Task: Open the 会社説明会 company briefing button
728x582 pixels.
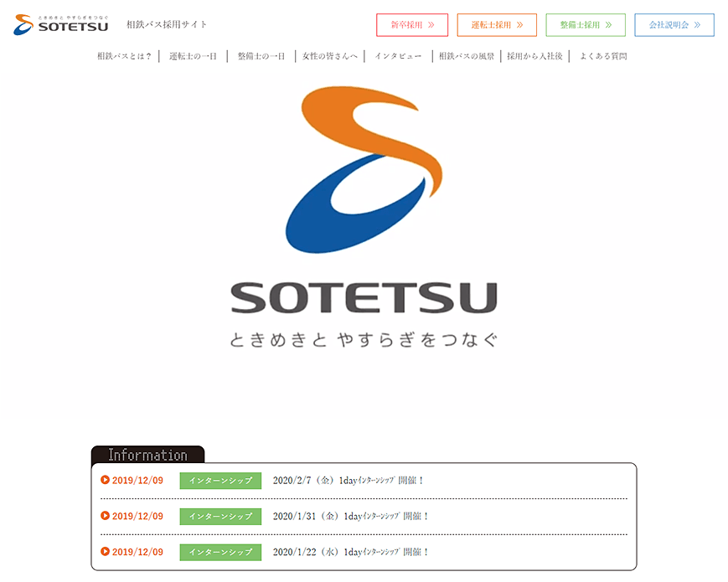Action: tap(674, 24)
